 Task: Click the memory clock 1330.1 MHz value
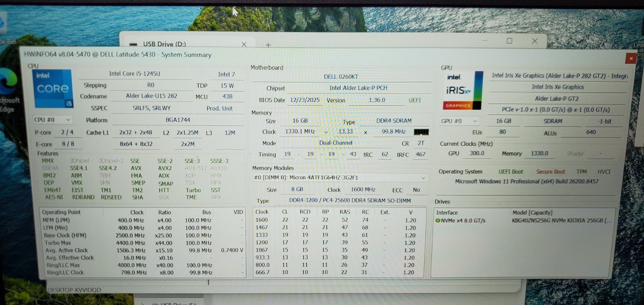(x=300, y=131)
